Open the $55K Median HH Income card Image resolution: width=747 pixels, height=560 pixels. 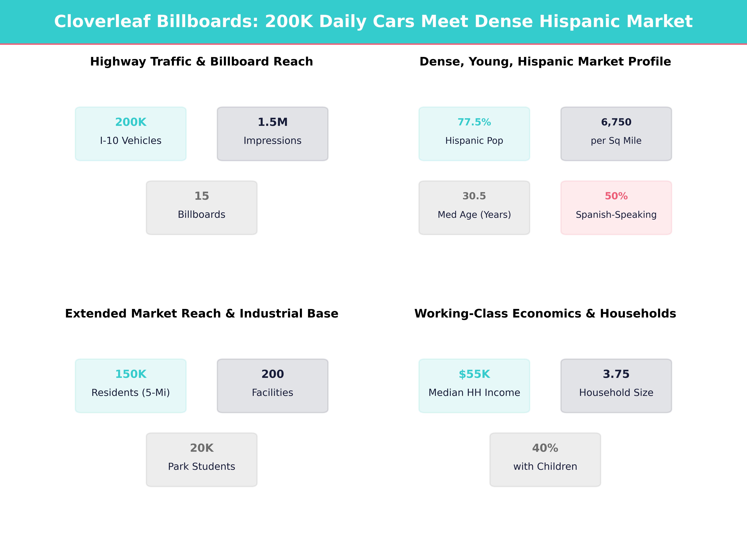click(474, 385)
